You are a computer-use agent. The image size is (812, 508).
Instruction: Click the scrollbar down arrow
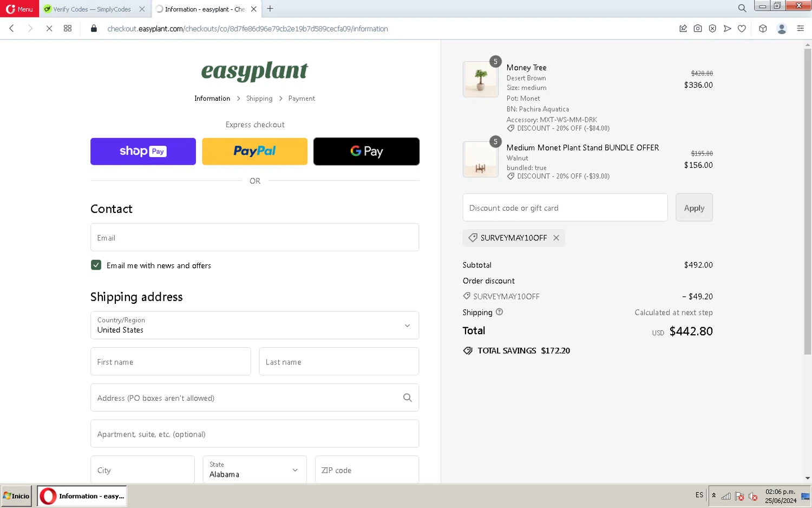coord(808,478)
